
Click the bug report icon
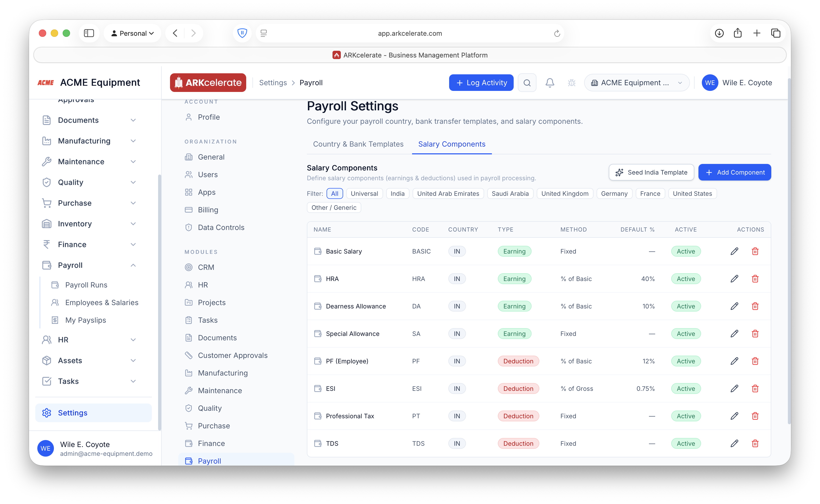point(571,83)
